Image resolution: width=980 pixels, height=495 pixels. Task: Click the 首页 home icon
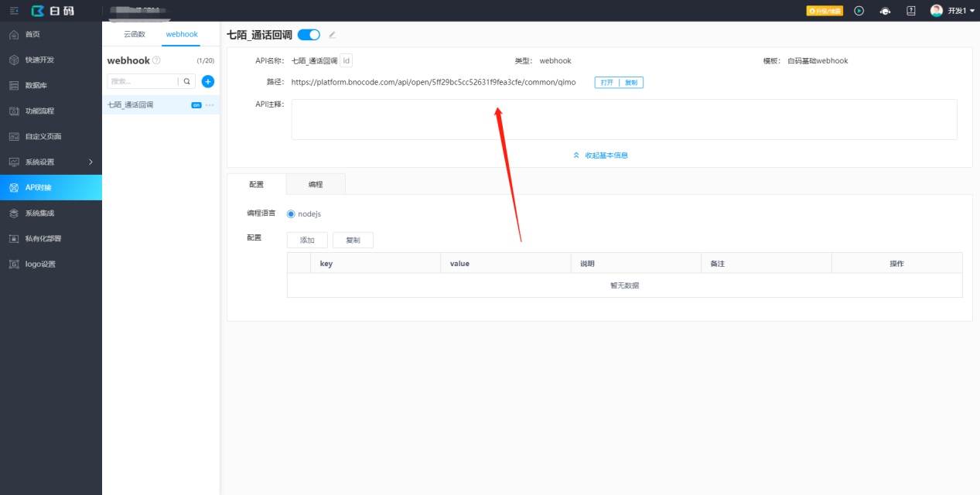[14, 35]
